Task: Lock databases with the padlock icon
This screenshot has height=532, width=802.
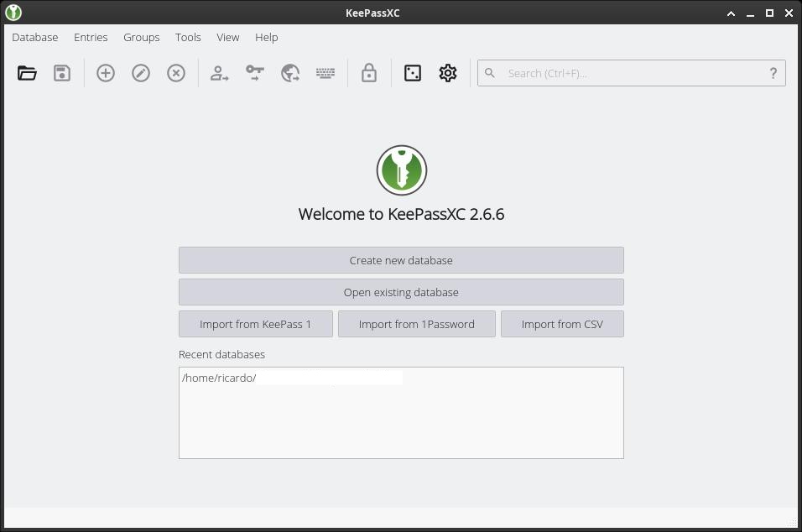Action: pos(369,73)
